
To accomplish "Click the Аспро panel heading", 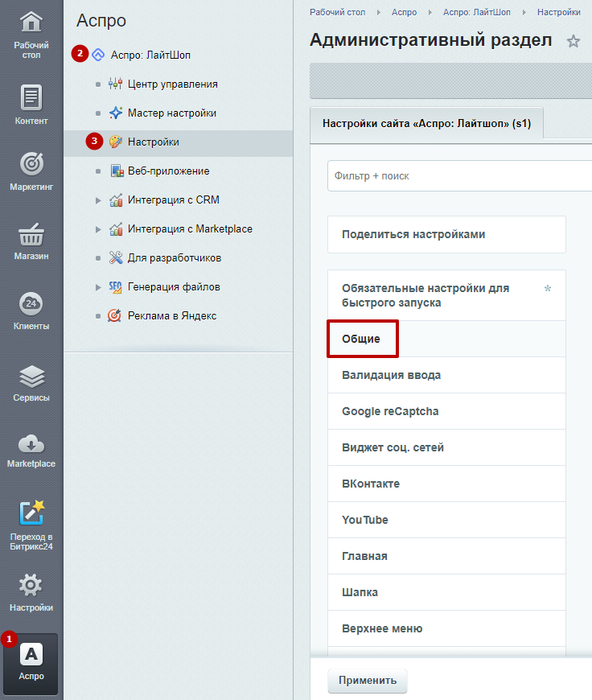I will click(101, 21).
